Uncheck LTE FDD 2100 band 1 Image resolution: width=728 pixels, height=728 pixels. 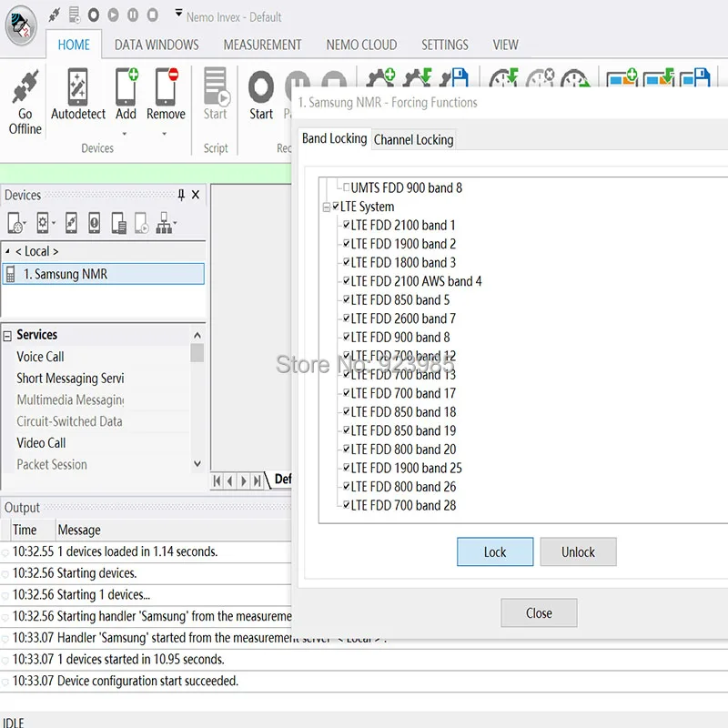click(x=347, y=225)
